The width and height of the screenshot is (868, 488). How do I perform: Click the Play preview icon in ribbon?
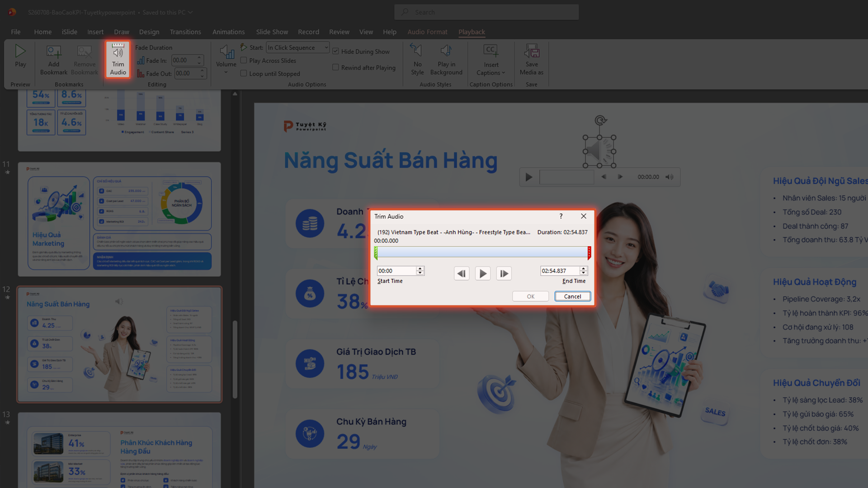coord(20,51)
